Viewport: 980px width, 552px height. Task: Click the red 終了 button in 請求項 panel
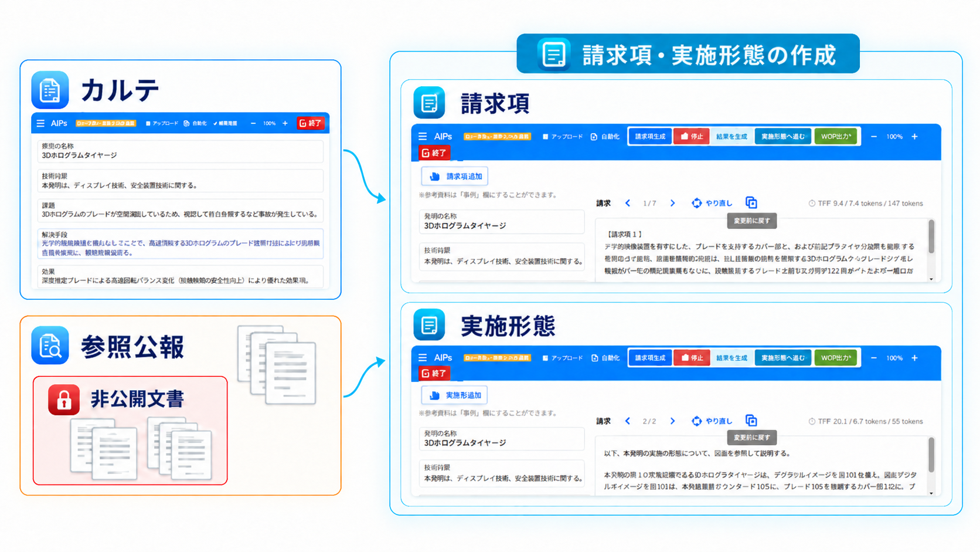tap(434, 153)
